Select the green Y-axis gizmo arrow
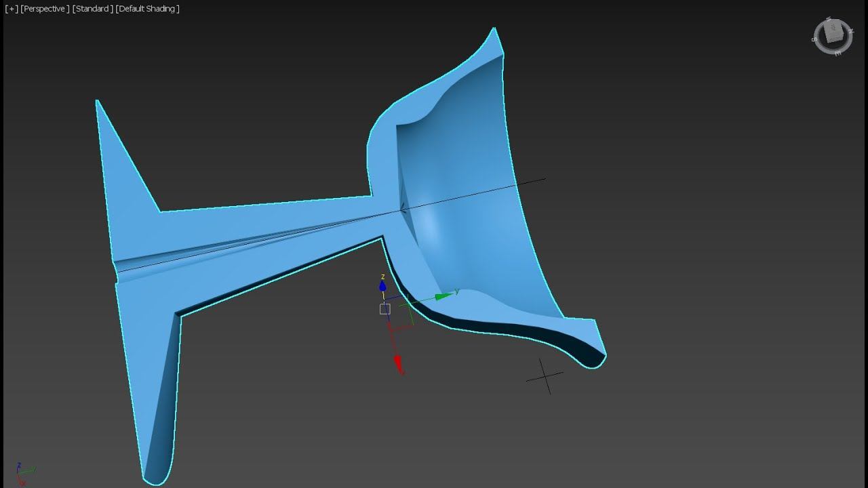 (x=444, y=296)
